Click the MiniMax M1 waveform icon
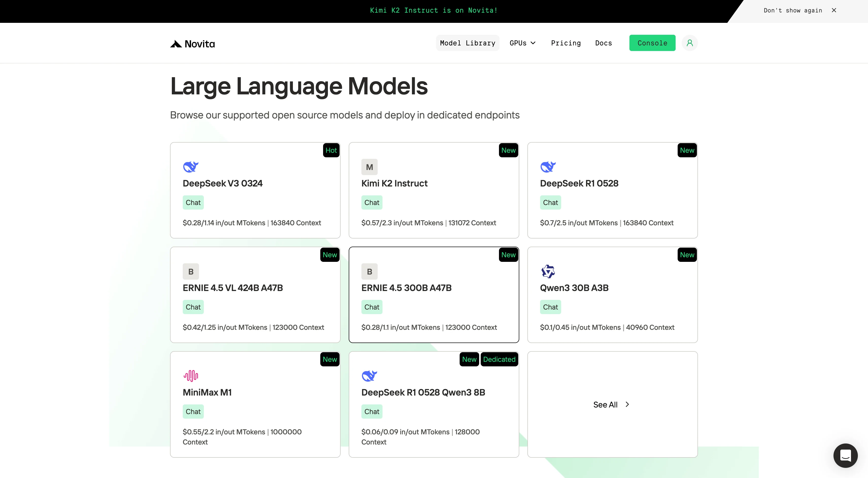 click(x=191, y=375)
